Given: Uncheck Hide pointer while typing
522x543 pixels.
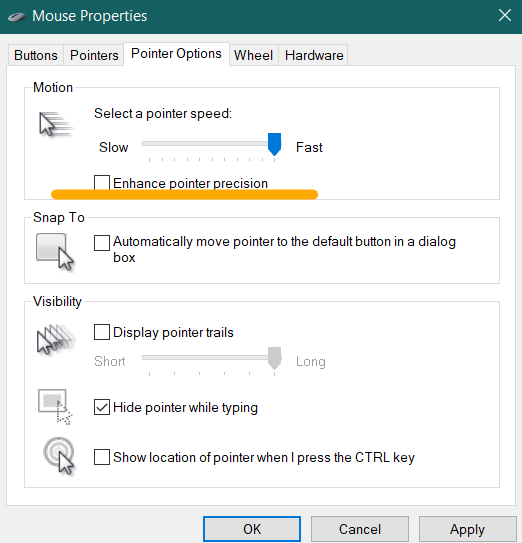Looking at the screenshot, I should (x=102, y=407).
